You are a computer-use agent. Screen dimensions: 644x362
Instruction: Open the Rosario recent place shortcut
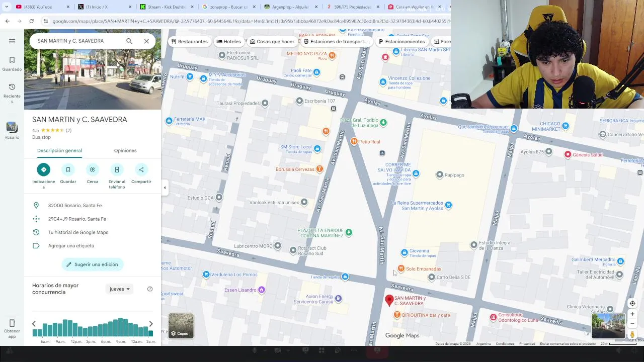(12, 130)
